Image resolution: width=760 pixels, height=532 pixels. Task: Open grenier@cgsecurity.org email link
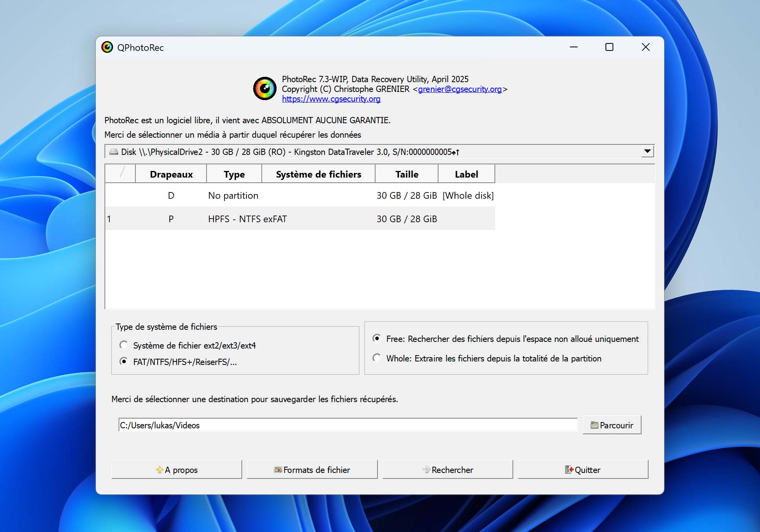(x=460, y=89)
